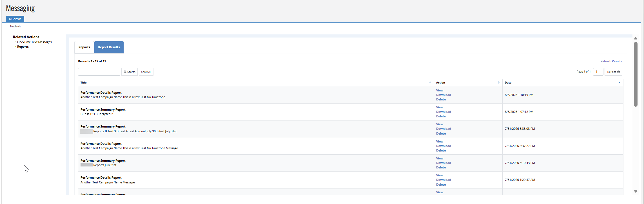644x204 pixels.
Task: Click the Show All button
Action: [146, 72]
